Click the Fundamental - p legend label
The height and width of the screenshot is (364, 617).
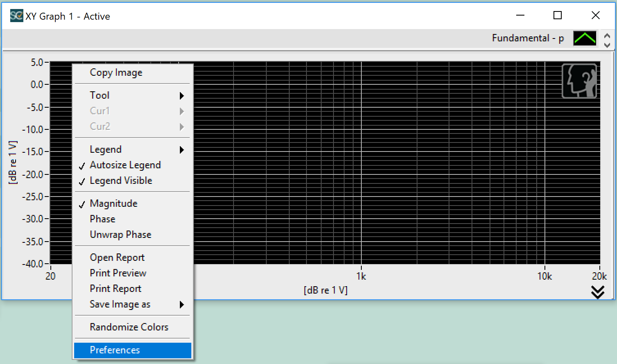[x=528, y=38]
